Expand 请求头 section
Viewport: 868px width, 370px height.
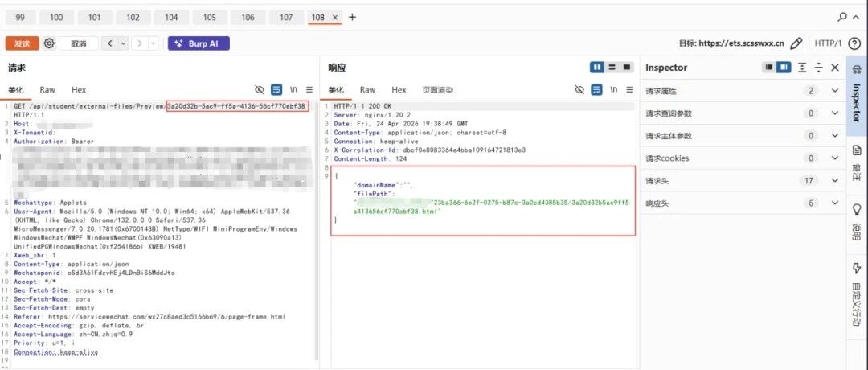tap(743, 180)
